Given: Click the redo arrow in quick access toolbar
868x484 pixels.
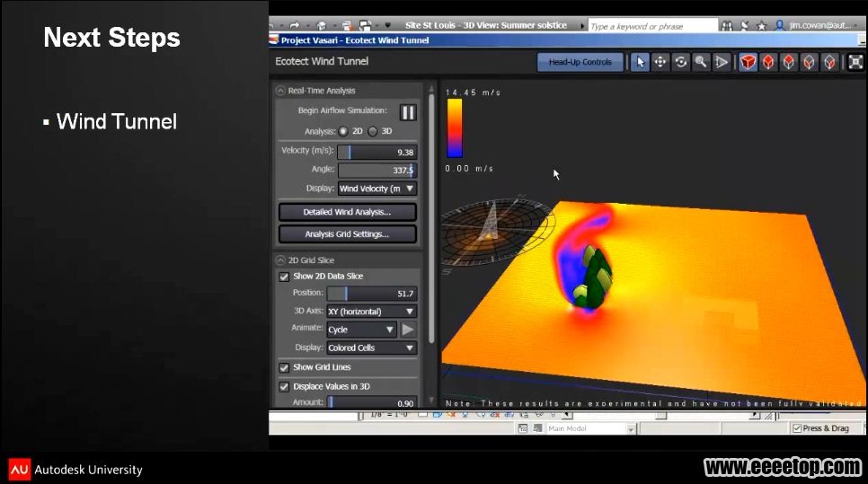Looking at the screenshot, I should click(x=294, y=25).
